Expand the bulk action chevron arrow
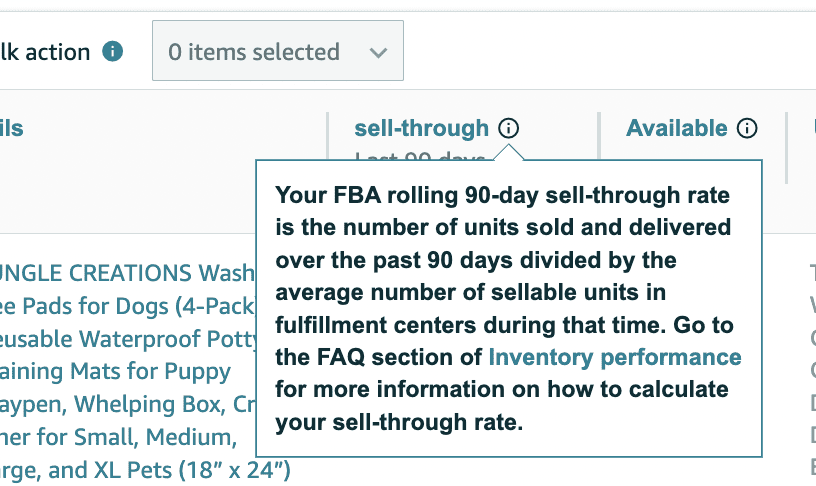This screenshot has height=486, width=816. 377,52
